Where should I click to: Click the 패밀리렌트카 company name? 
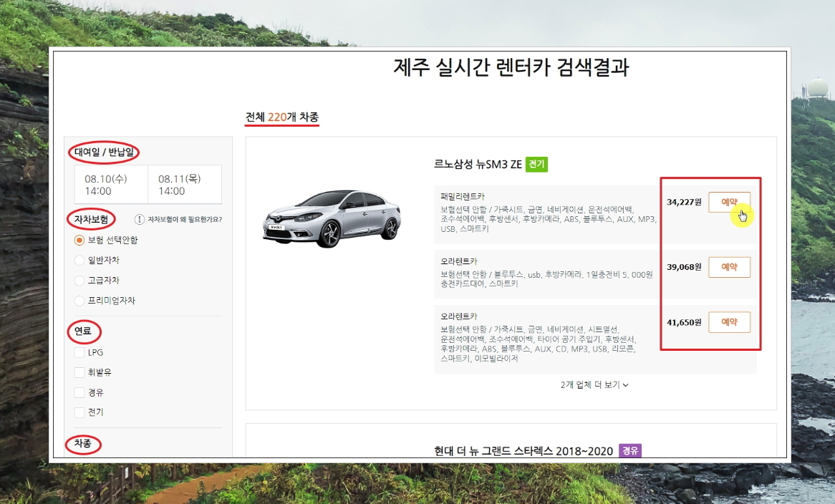tap(462, 196)
